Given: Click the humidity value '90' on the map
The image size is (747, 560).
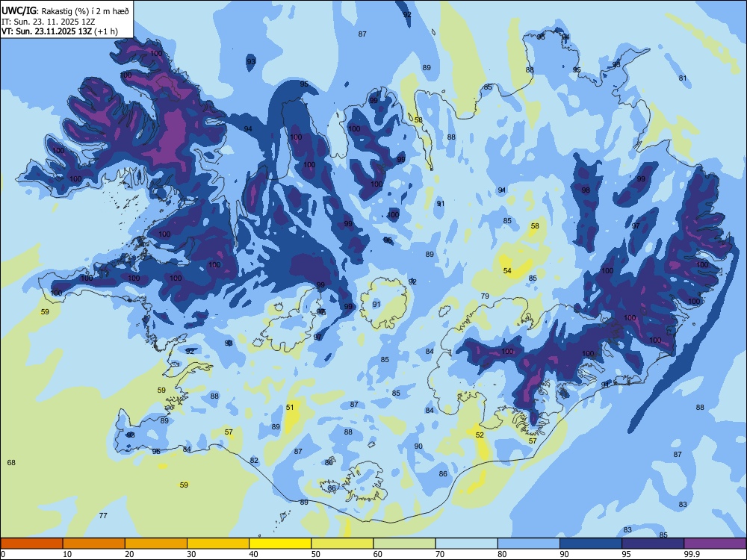Looking at the screenshot, I should click(x=418, y=447).
